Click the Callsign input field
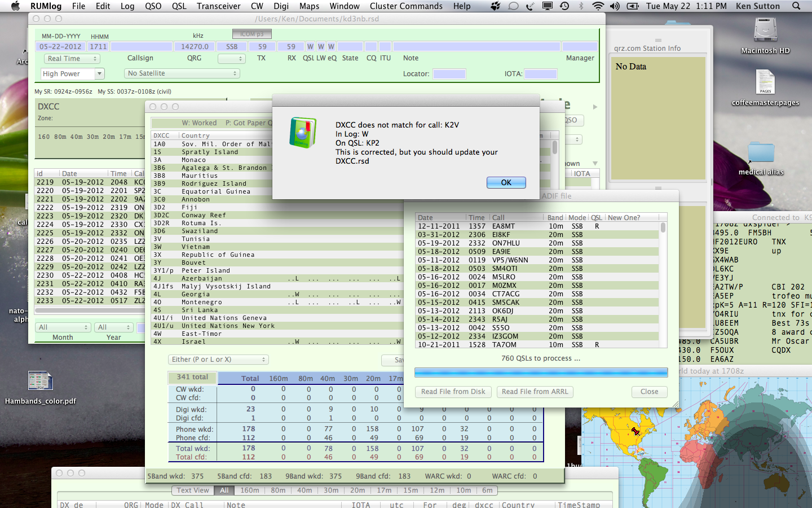 pos(142,47)
